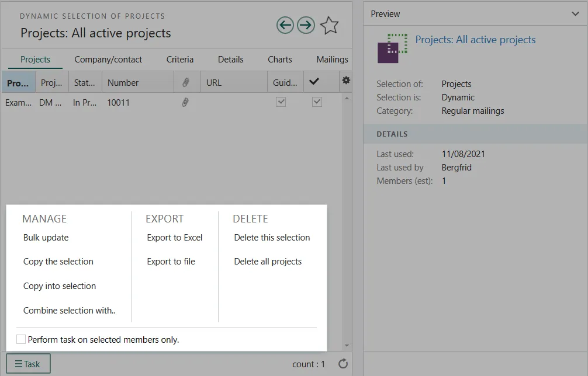Switch to the Company/contact tab
The image size is (588, 376).
click(x=108, y=59)
